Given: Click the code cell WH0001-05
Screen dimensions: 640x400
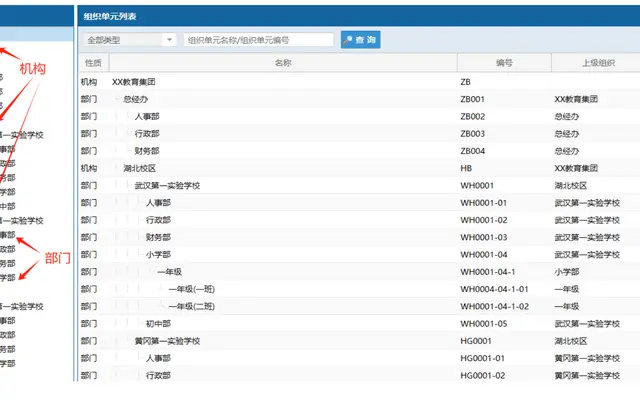Looking at the screenshot, I should [x=484, y=324].
